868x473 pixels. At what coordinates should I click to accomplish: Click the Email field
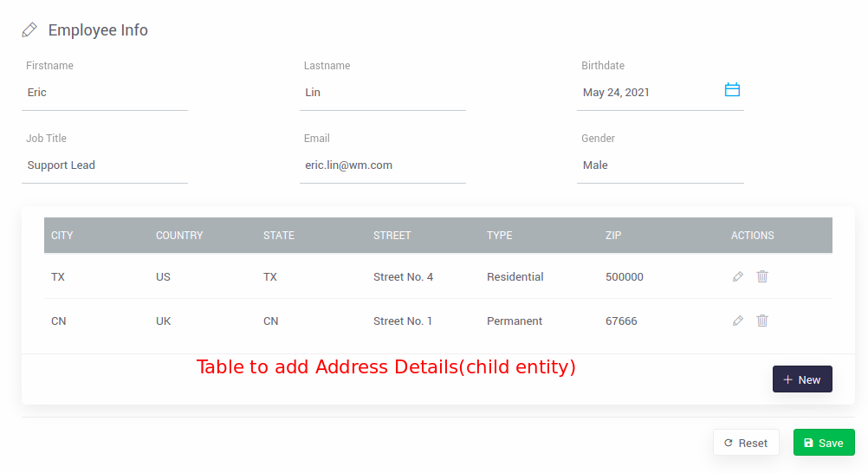(x=382, y=165)
